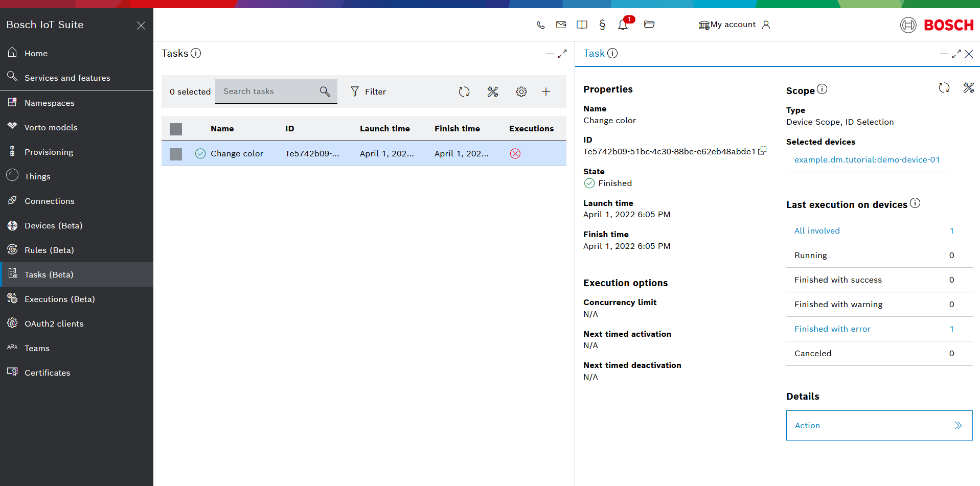Click the search magnifier icon
This screenshot has width=980, height=486.
coord(325,91)
